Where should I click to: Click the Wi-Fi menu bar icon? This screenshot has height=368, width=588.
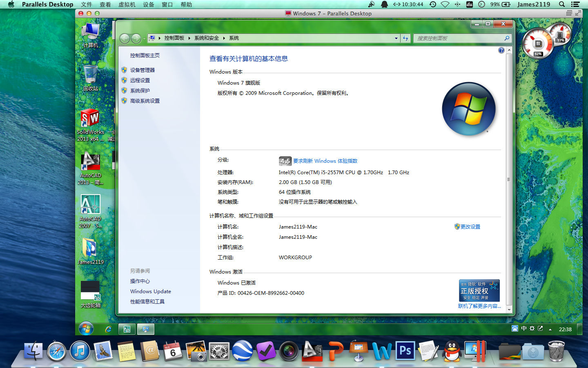445,4
